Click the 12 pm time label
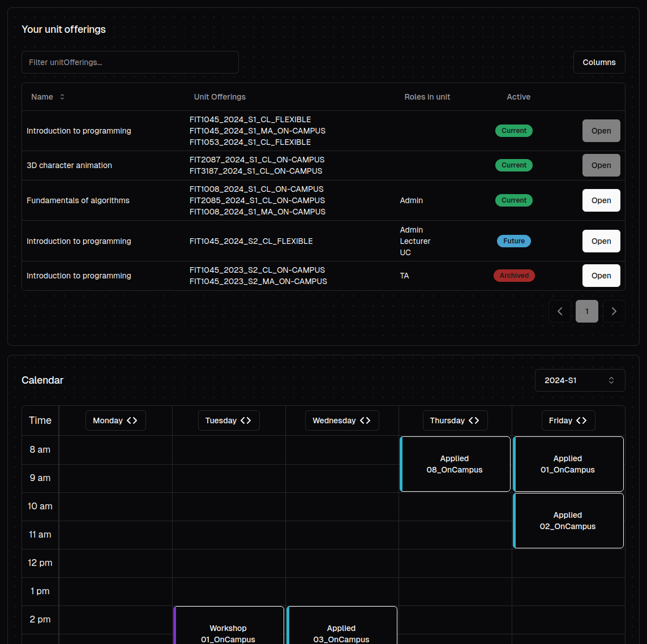647x644 pixels. 40,563
